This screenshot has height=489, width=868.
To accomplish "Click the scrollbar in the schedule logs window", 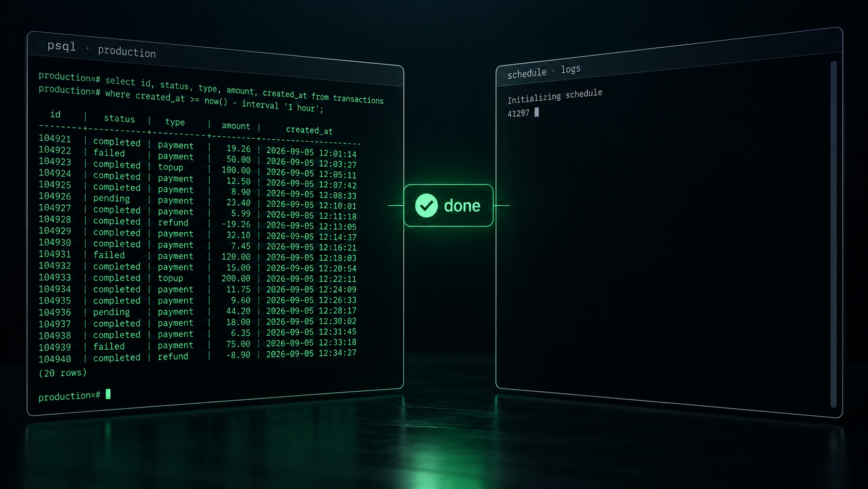I will [x=834, y=234].
